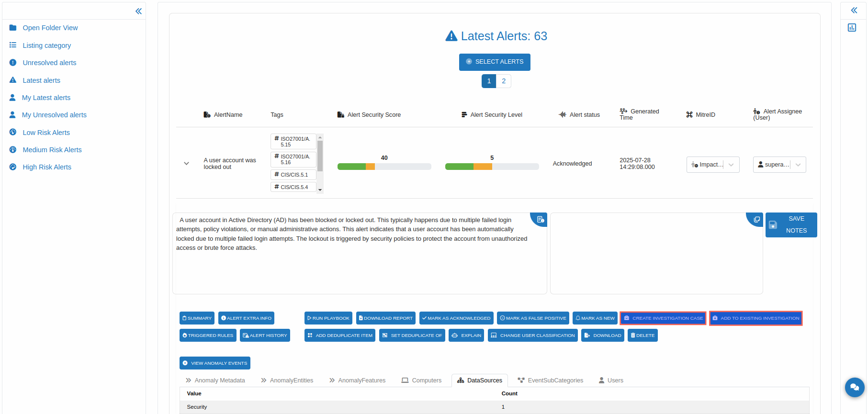The image size is (868, 414).
Task: Click Mark as False Positive button
Action: click(x=532, y=318)
